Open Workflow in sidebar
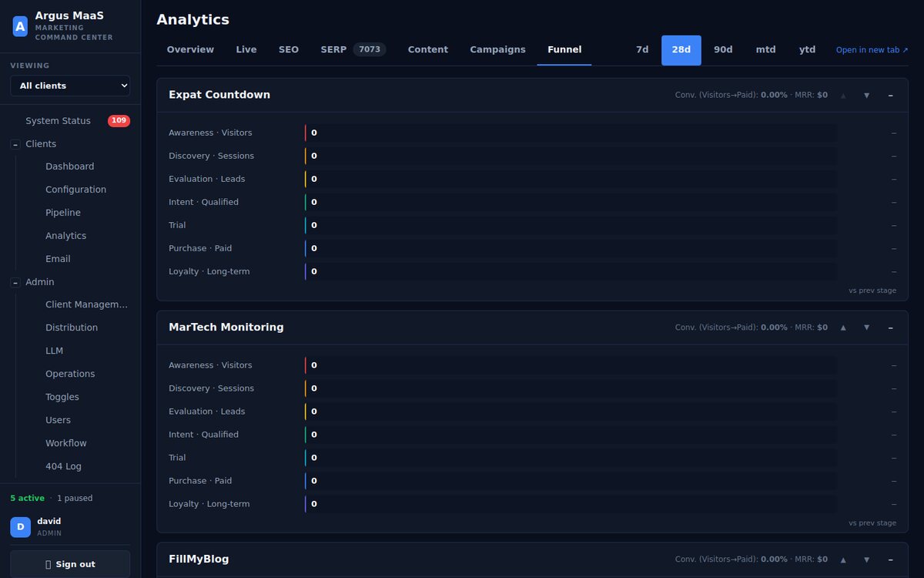The height and width of the screenshot is (578, 924). tap(66, 443)
